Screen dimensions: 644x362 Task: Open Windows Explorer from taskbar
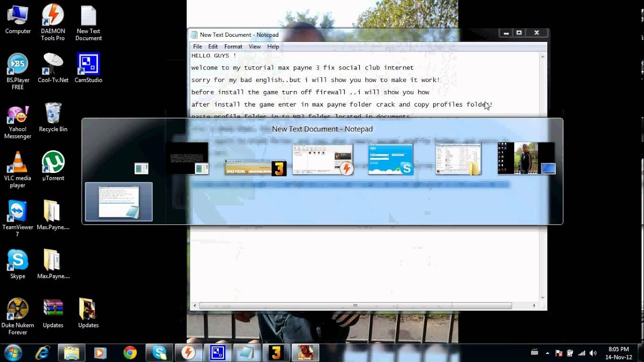[72, 353]
